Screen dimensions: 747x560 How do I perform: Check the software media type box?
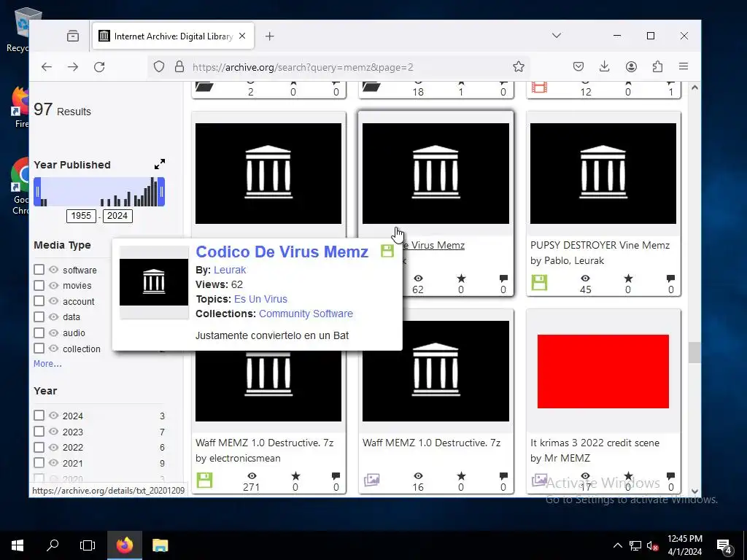(39, 270)
